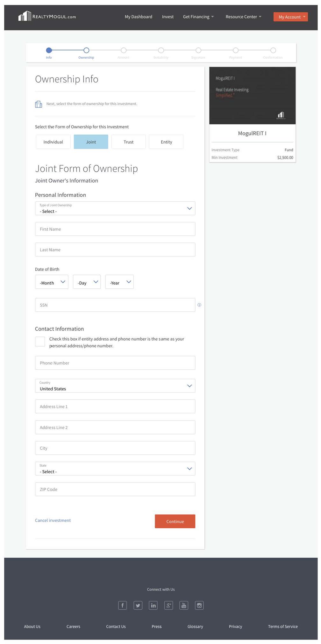Click the Facebook icon in footer
Viewport: 321px width, 644px height.
point(122,605)
